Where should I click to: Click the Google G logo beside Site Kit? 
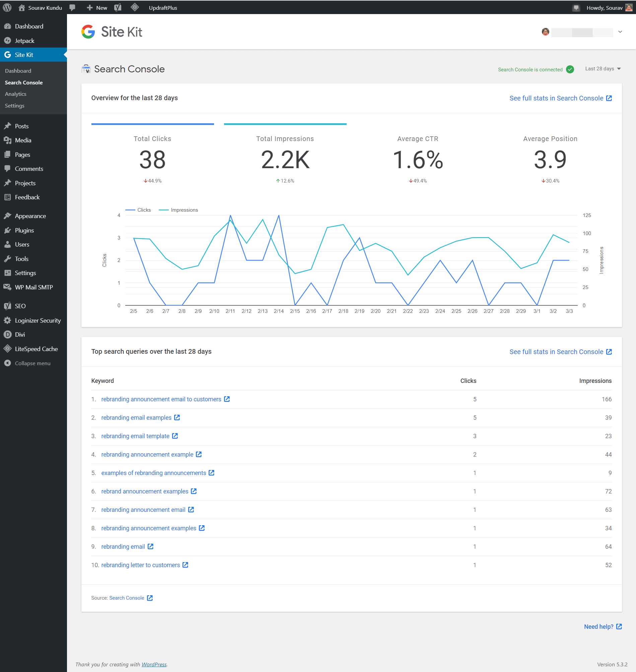[88, 32]
